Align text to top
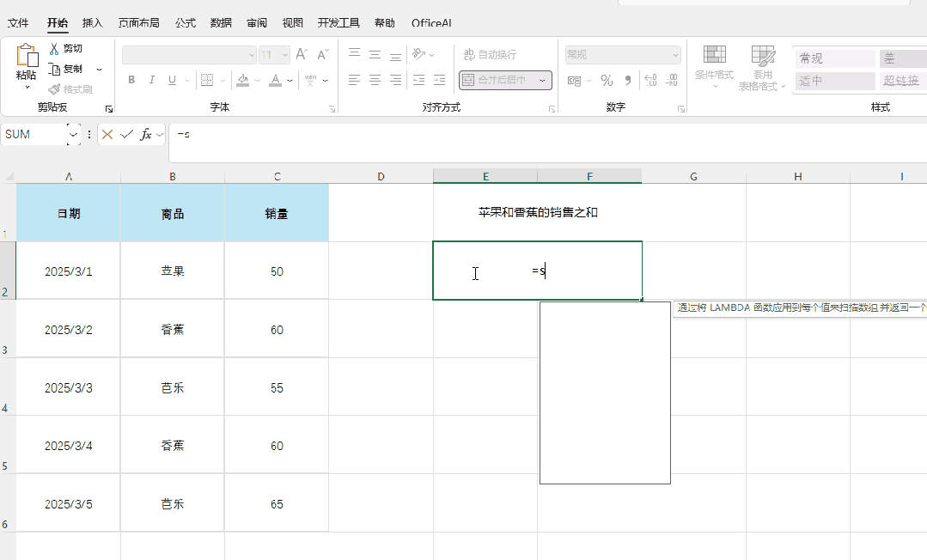 pyautogui.click(x=354, y=54)
